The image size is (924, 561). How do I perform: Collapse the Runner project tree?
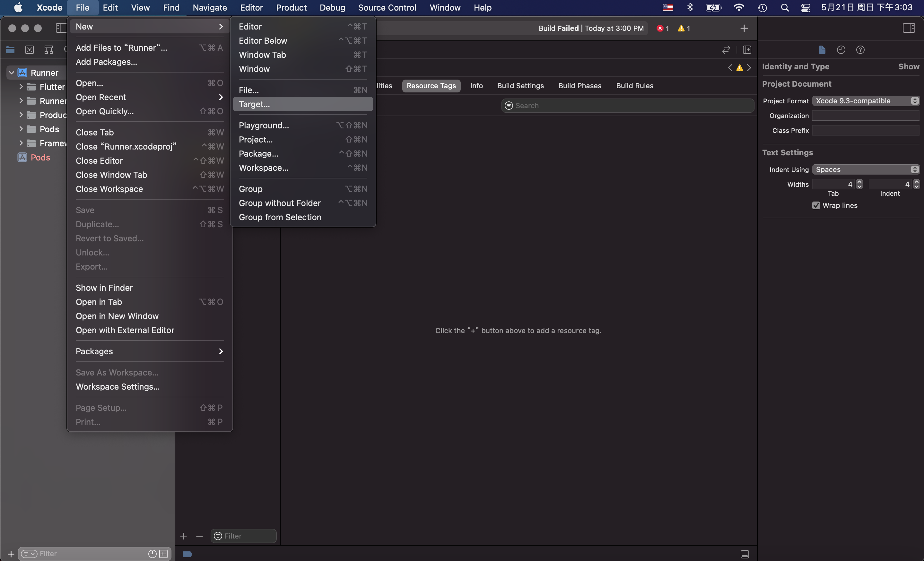tap(12, 73)
